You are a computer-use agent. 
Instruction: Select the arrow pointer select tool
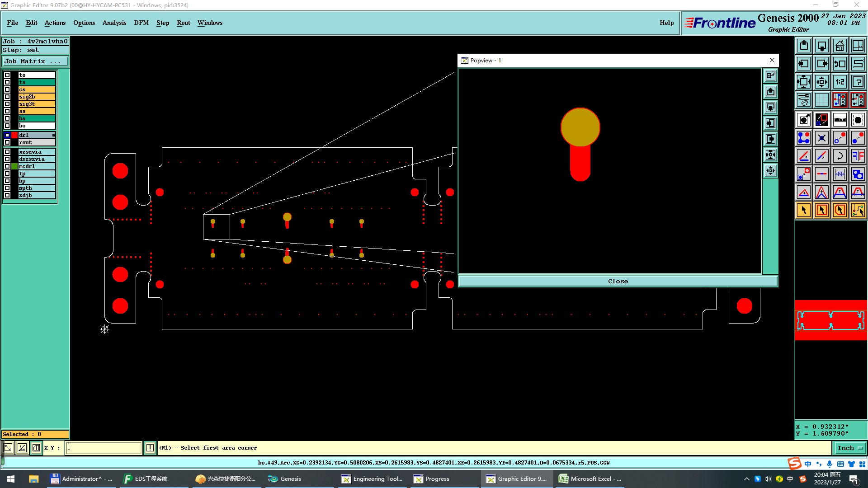click(x=803, y=210)
